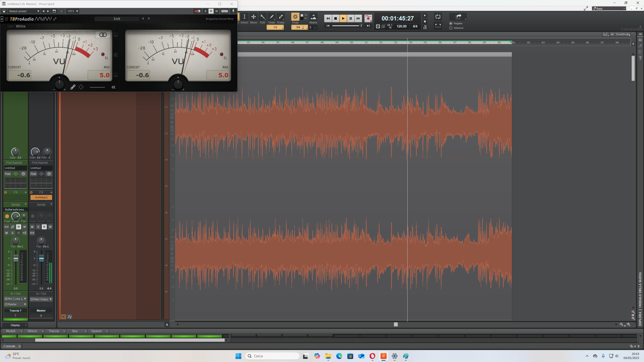The height and width of the screenshot is (362, 644).
Task: Toggle ProChannel power on Traccia 7
Action: point(23,174)
